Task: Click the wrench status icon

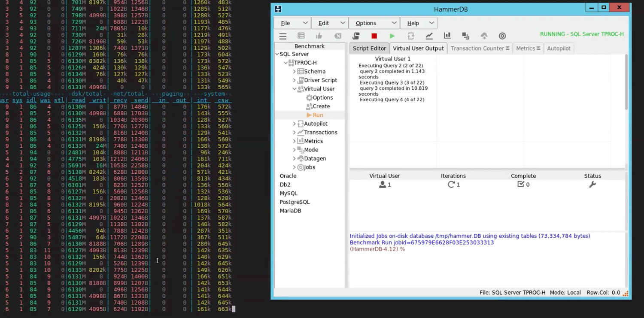Action: [592, 185]
